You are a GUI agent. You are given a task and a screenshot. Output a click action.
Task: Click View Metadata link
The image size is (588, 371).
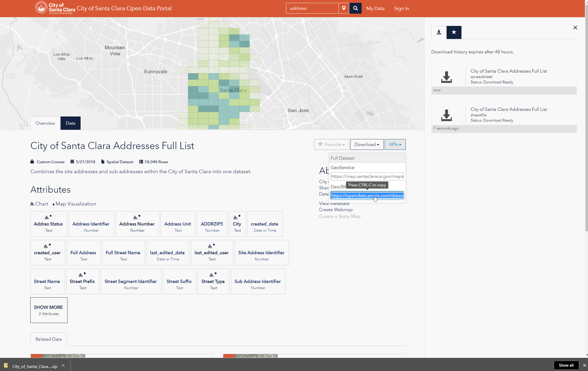click(334, 203)
